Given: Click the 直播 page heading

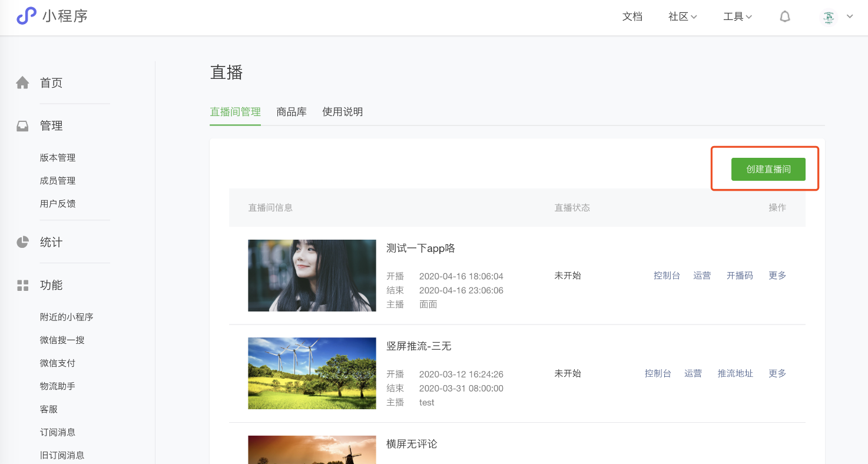Looking at the screenshot, I should pyautogui.click(x=227, y=72).
